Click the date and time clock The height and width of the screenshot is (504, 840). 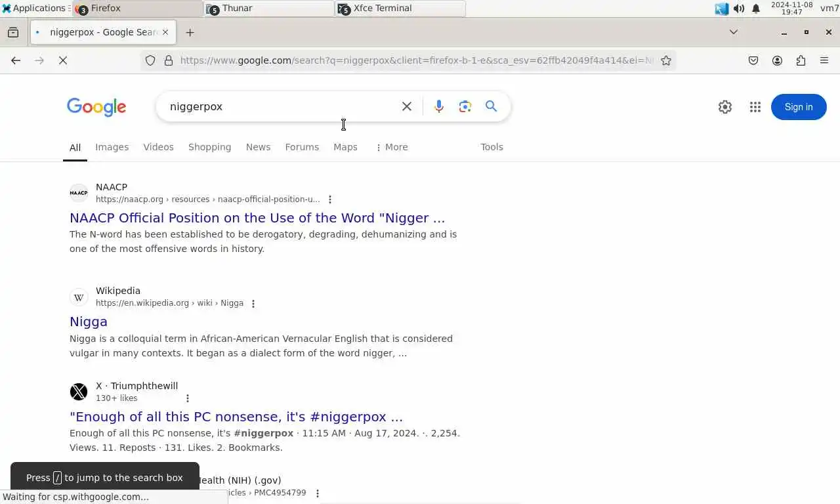[x=791, y=8]
